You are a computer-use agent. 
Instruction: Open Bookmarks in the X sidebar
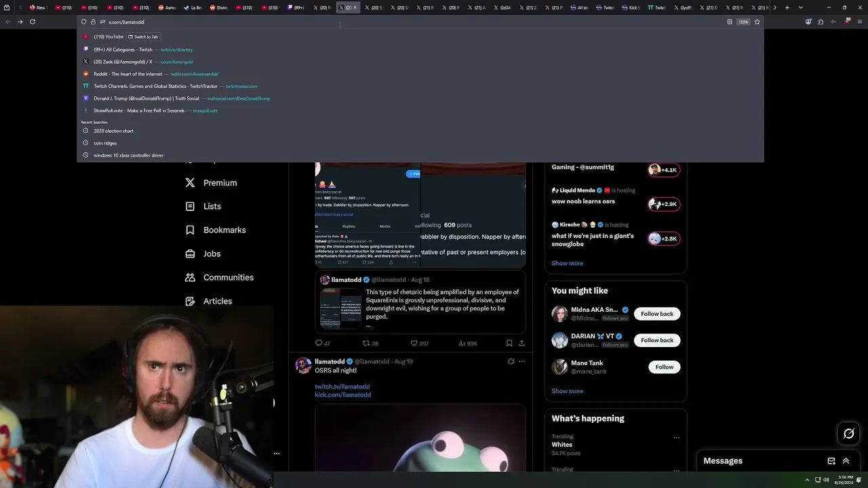click(x=215, y=230)
